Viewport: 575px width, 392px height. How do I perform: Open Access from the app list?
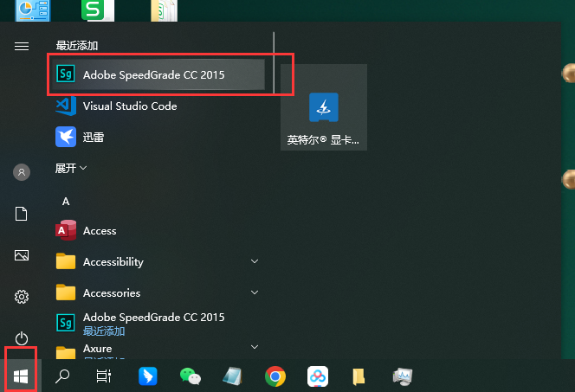tap(158, 230)
